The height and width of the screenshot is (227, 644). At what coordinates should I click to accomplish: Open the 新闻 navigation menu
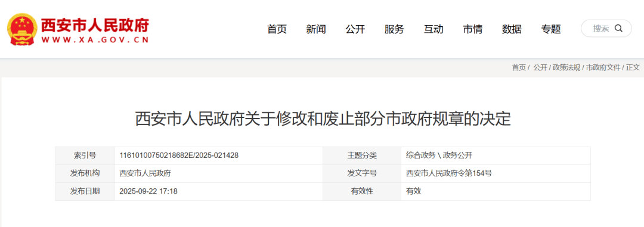pyautogui.click(x=316, y=29)
